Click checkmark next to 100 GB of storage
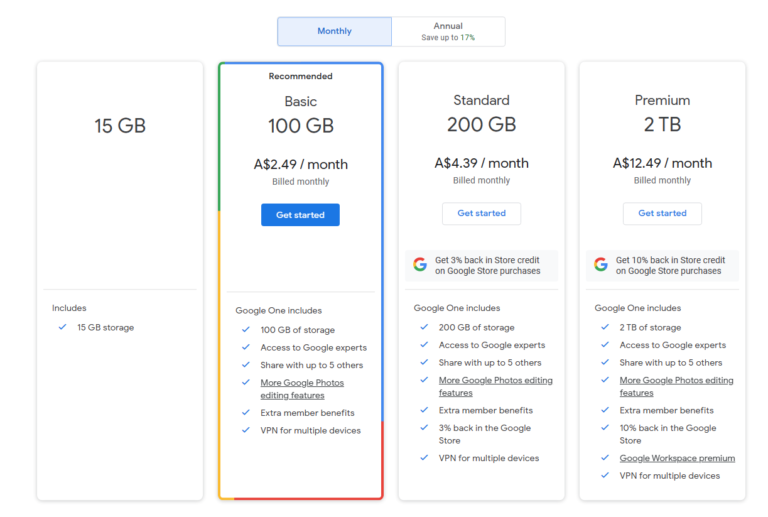768x517 pixels. point(245,330)
